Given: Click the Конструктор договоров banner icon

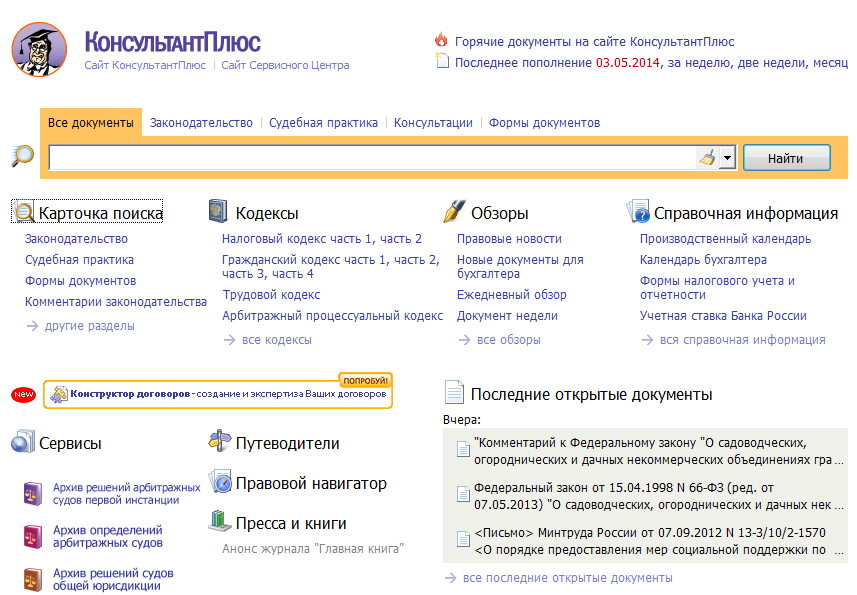Looking at the screenshot, I should click(x=58, y=393).
